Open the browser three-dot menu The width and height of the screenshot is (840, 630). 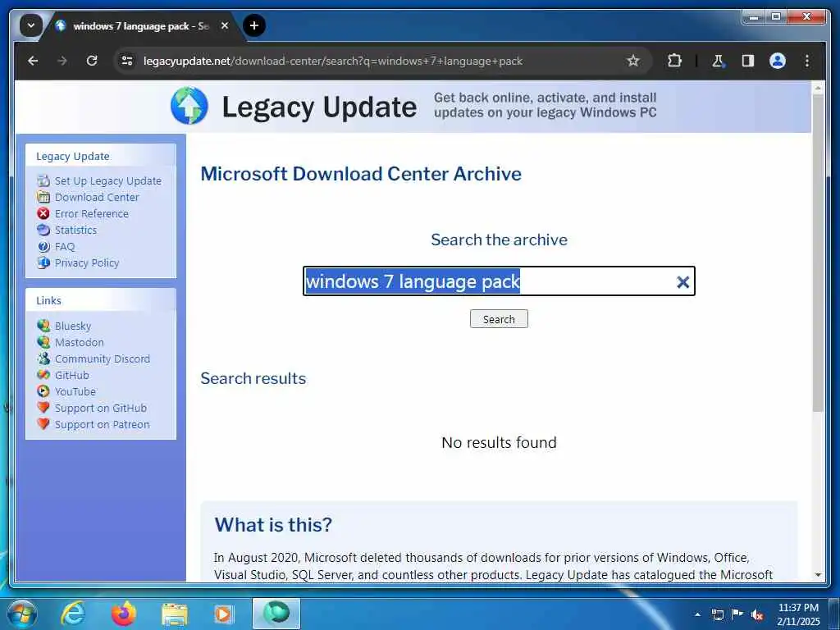click(807, 61)
